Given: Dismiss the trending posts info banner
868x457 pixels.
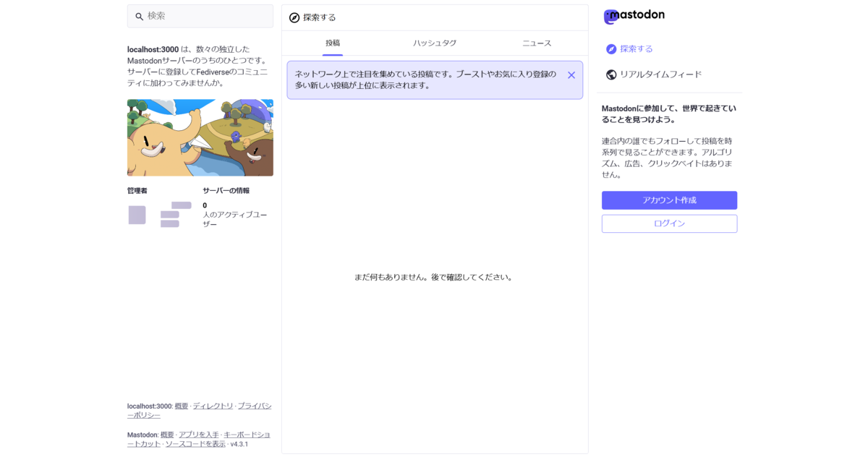Looking at the screenshot, I should tap(571, 75).
